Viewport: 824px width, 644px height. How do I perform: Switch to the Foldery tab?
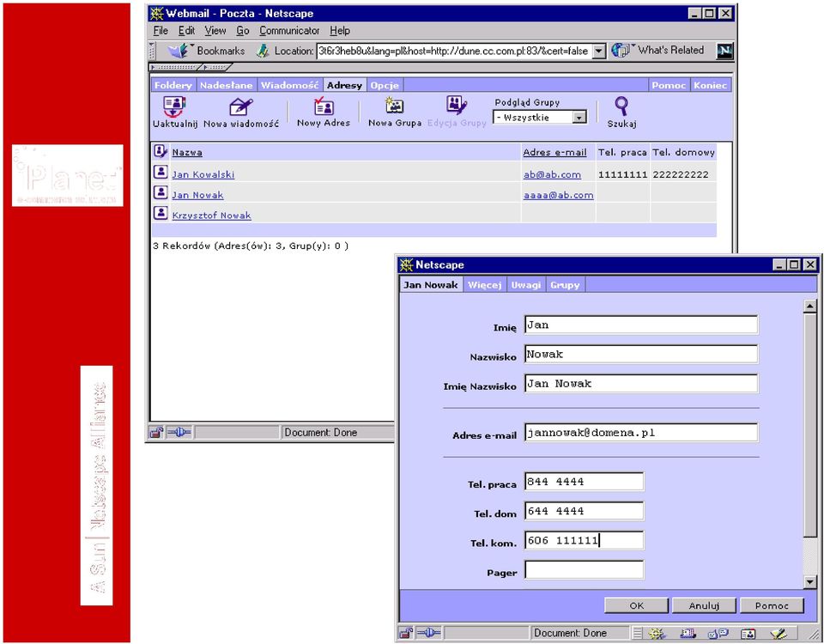point(173,85)
